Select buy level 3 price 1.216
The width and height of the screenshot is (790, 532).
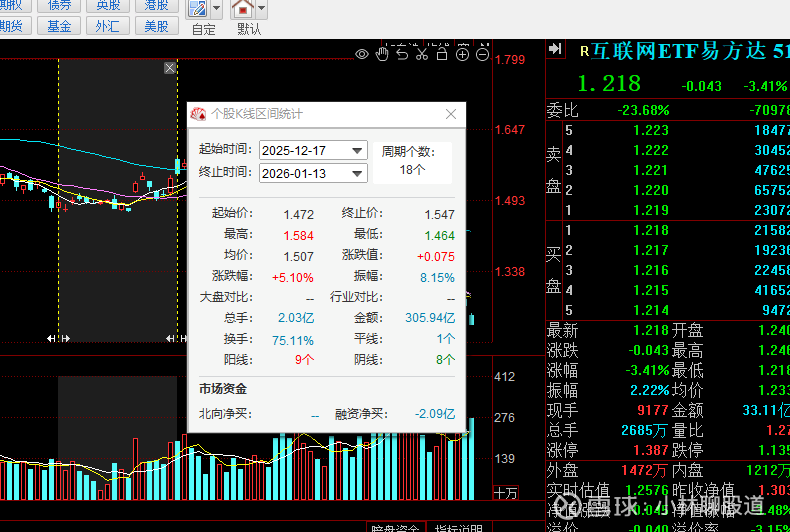click(650, 271)
